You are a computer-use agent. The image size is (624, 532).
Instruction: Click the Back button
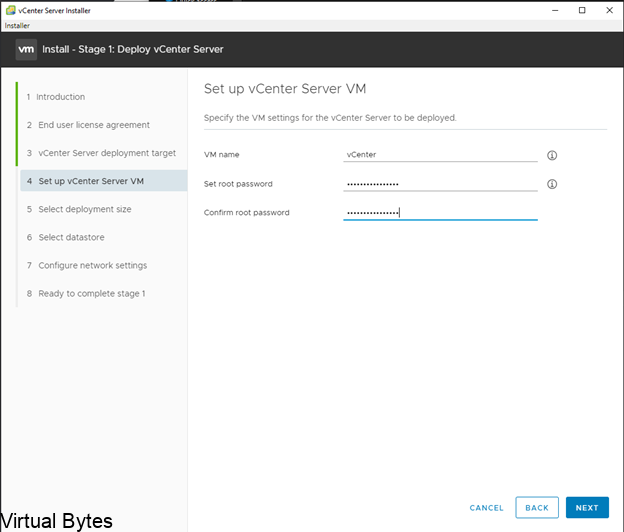(x=537, y=508)
